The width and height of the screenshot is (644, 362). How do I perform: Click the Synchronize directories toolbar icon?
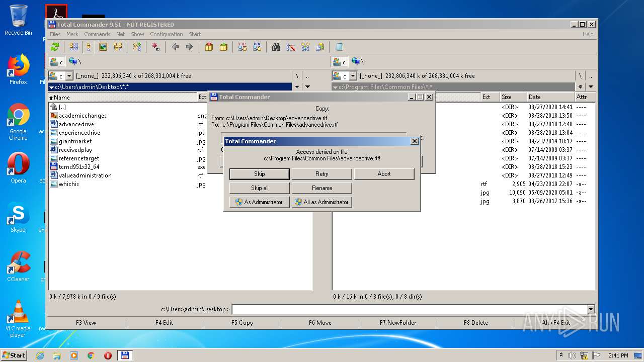(x=305, y=47)
